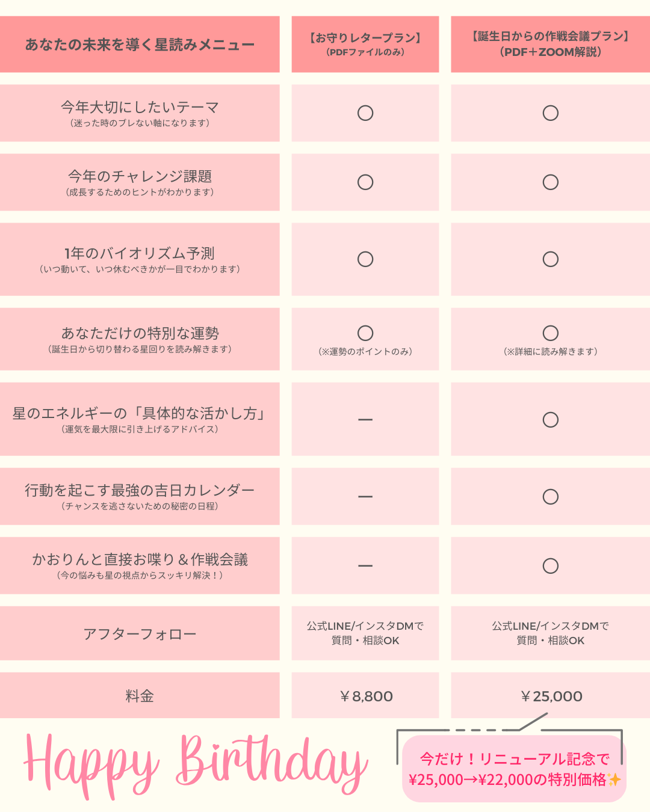Click the ¥8,800 price
This screenshot has height=812, width=650.
point(366,697)
